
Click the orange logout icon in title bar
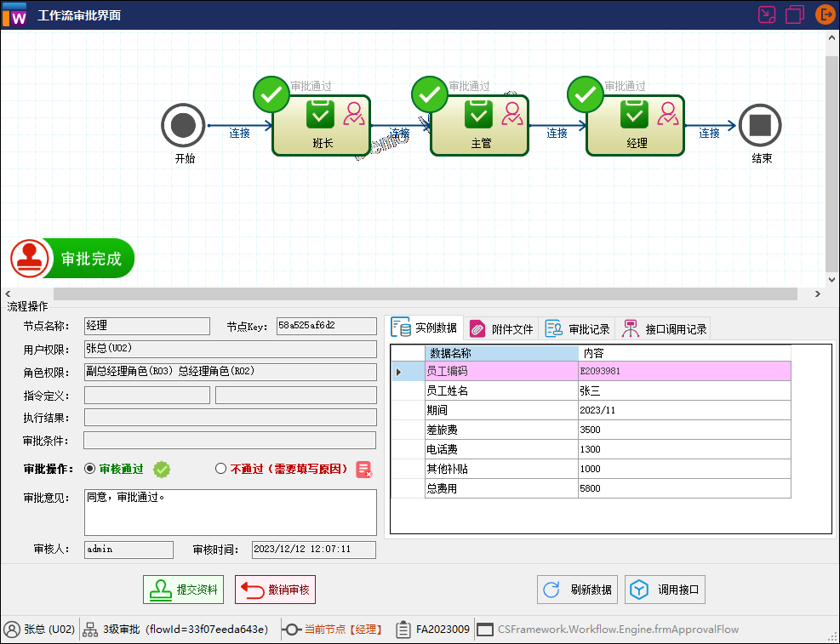tap(825, 14)
